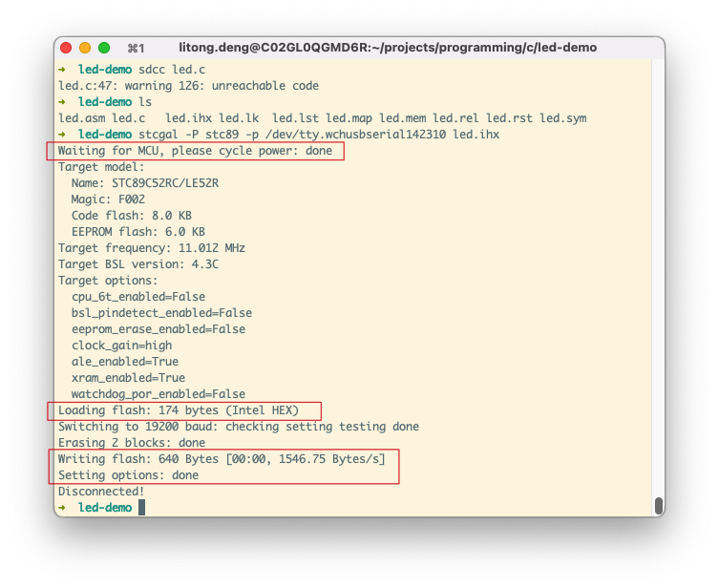Close the terminal window with red button

point(66,48)
